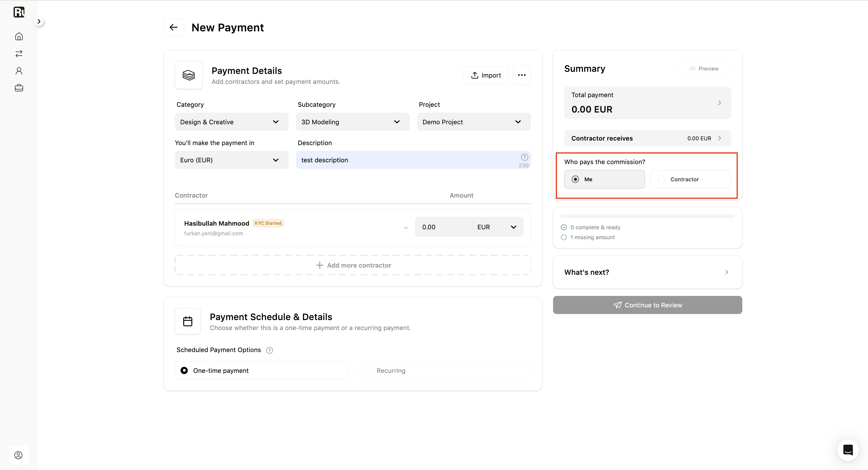Click the amount field showing 0.00
868x470 pixels.
pos(443,227)
